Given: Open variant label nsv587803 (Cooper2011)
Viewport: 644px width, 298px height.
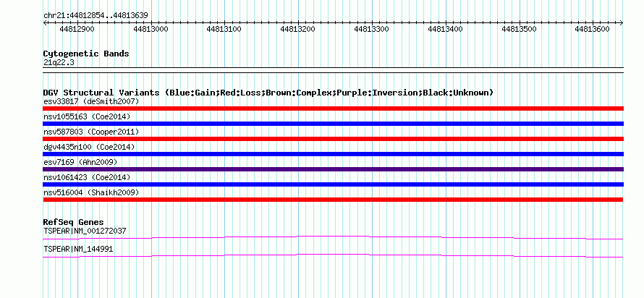Looking at the screenshot, I should coord(91,132).
